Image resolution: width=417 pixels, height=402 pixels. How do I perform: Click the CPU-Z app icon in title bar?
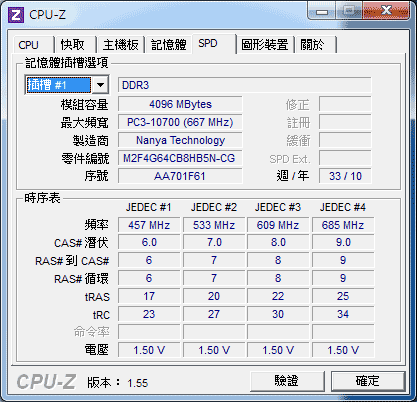(x=16, y=15)
